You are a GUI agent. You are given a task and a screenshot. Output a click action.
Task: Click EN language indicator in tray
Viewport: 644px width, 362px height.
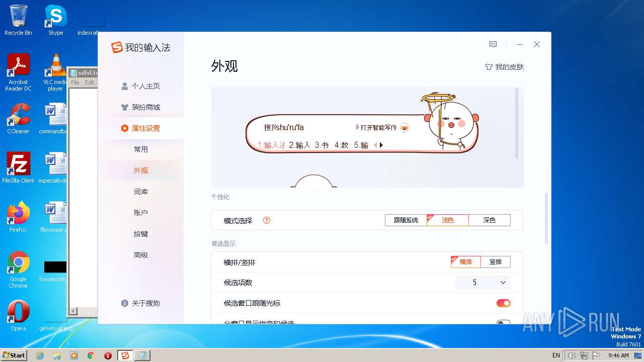coord(556,355)
